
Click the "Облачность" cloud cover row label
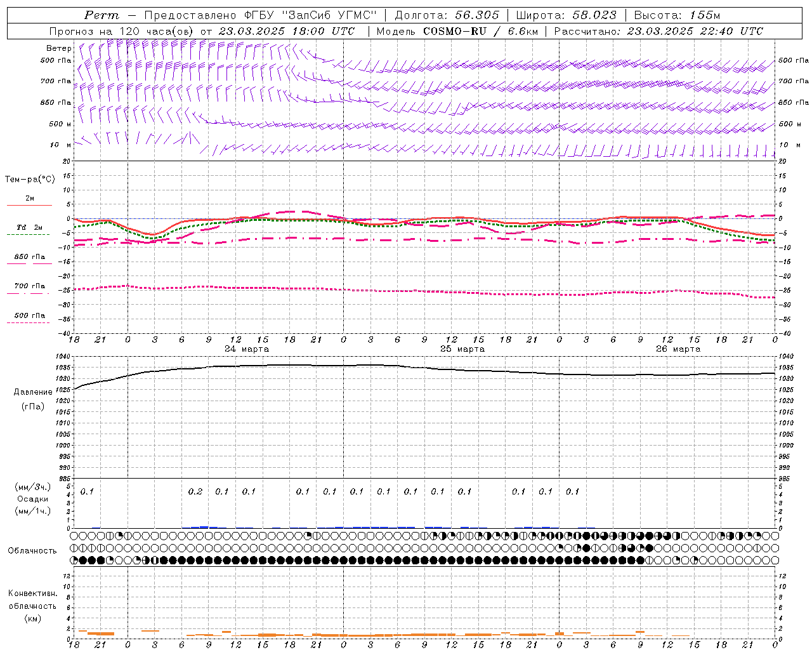[x=32, y=550]
